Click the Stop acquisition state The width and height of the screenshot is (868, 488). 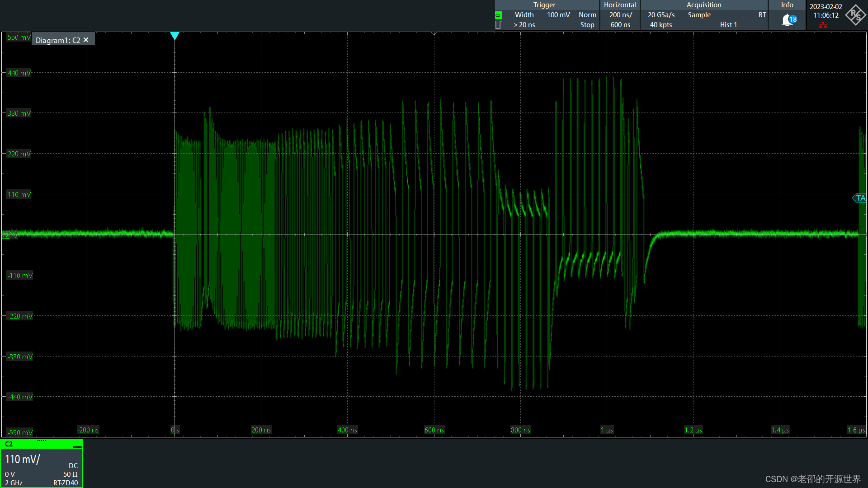[x=587, y=25]
